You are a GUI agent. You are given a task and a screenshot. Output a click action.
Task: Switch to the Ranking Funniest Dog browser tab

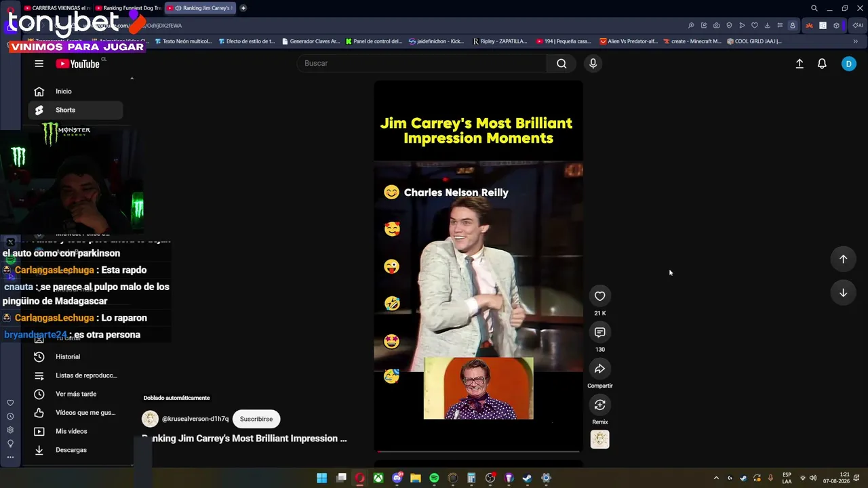point(129,8)
